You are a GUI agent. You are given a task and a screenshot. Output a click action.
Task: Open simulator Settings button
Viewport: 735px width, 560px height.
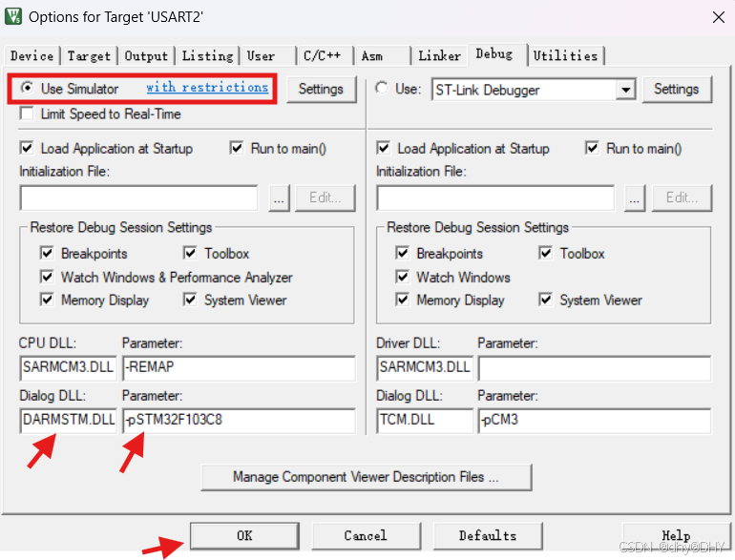tap(321, 89)
